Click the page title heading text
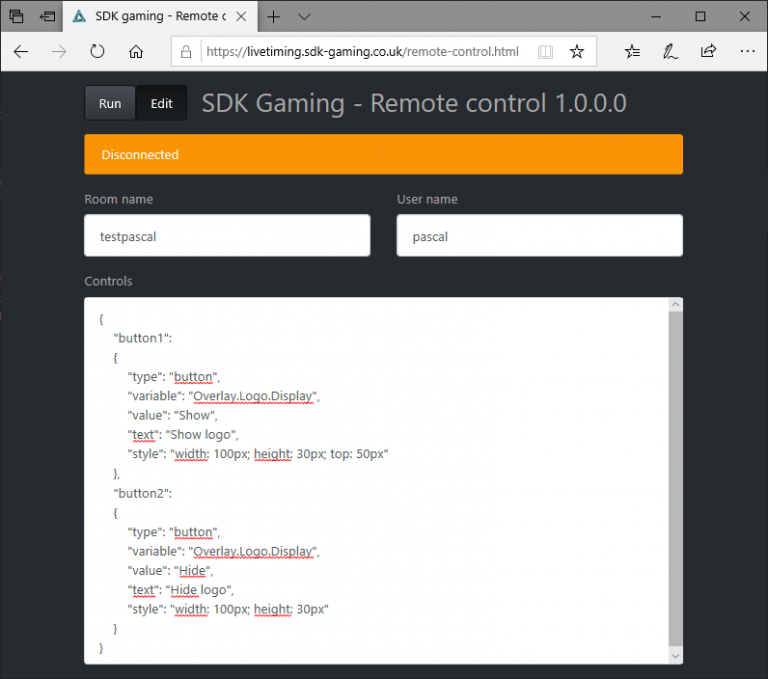The image size is (768, 679). coord(414,103)
